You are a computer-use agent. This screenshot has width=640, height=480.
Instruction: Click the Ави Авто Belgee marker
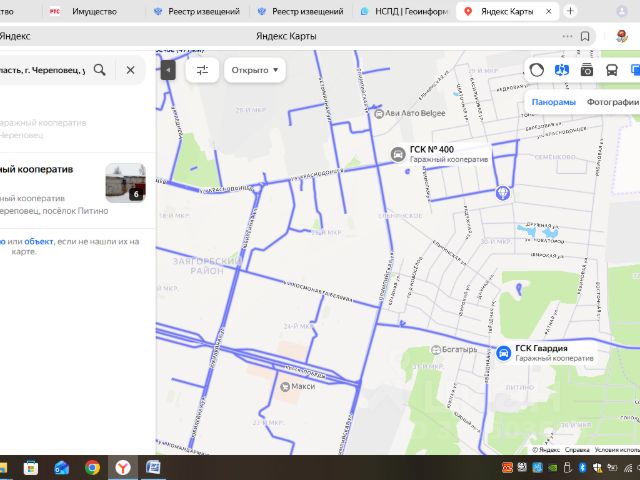(x=379, y=113)
